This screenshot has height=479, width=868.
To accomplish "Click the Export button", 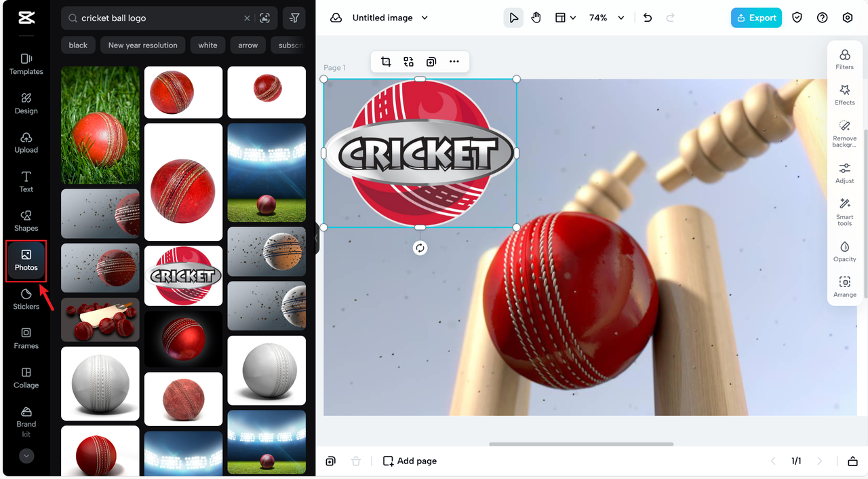I will pos(756,18).
